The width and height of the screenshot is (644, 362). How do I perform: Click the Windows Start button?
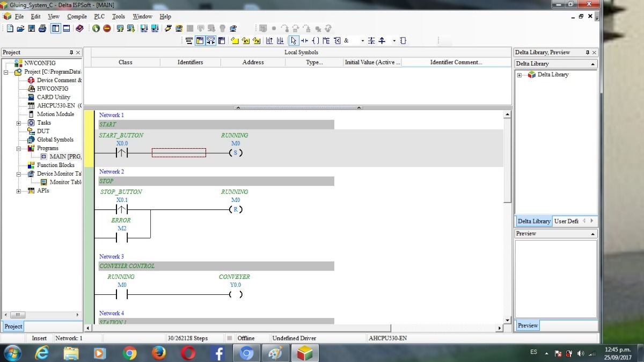tap(12, 353)
